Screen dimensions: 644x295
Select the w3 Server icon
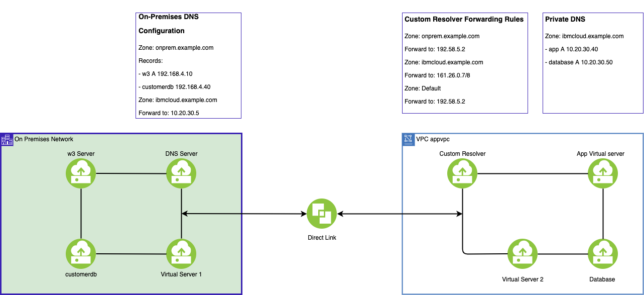[80, 173]
